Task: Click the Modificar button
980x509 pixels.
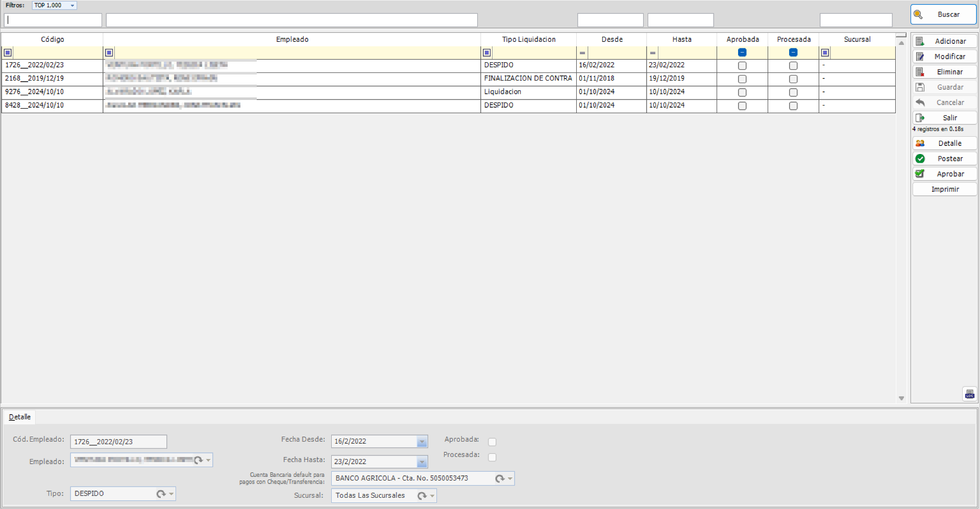Action: (945, 56)
